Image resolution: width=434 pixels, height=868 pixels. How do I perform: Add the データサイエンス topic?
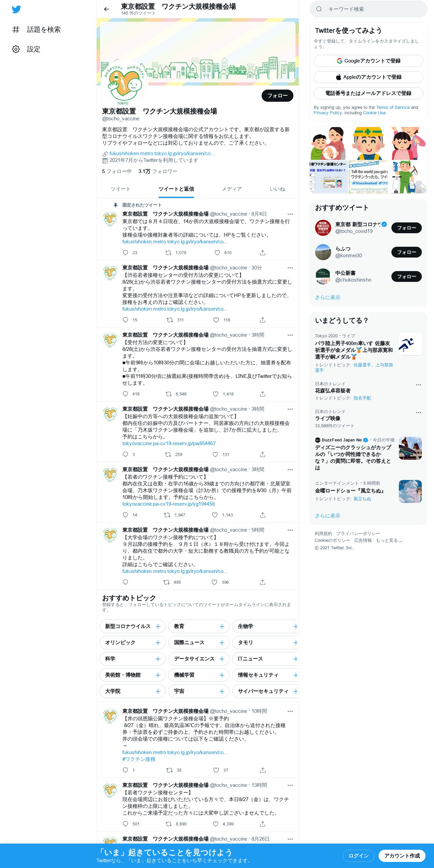pos(222,659)
